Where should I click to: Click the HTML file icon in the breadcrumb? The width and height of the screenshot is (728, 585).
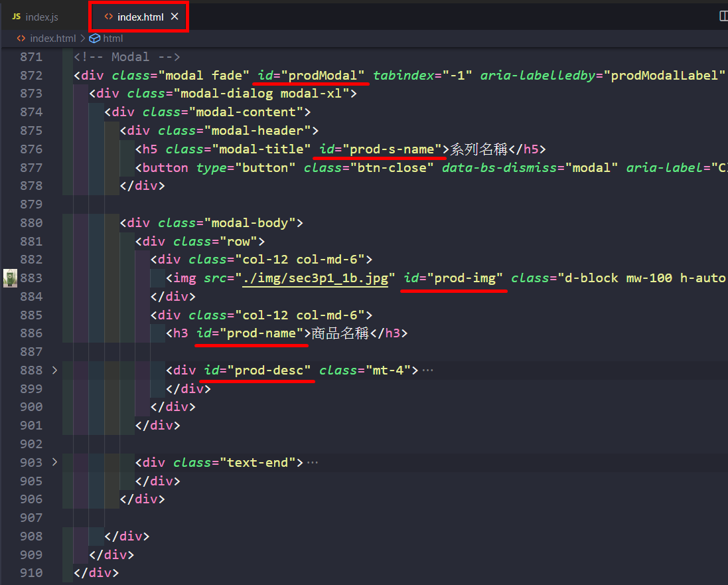(21, 39)
